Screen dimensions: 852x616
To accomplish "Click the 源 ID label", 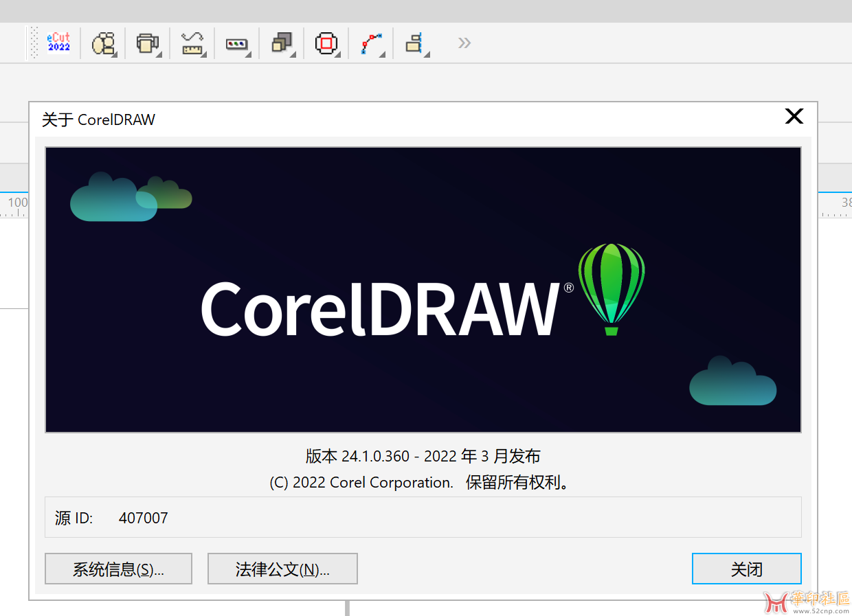I will (x=74, y=518).
